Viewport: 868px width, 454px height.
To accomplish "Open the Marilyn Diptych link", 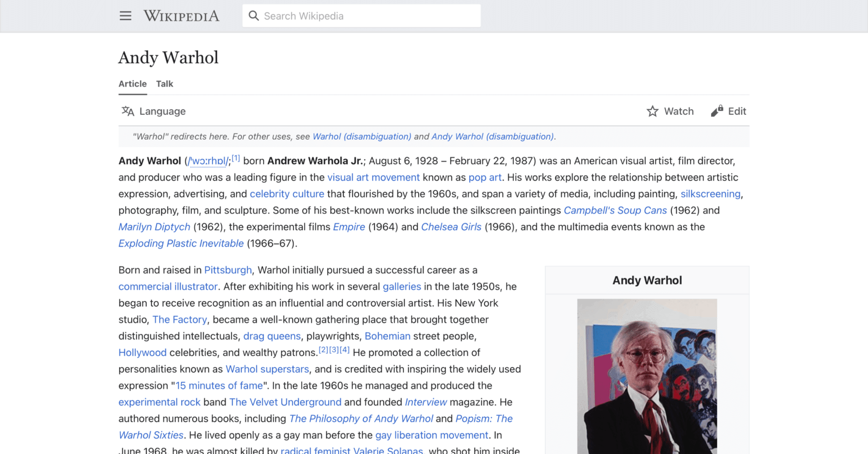I will [154, 227].
